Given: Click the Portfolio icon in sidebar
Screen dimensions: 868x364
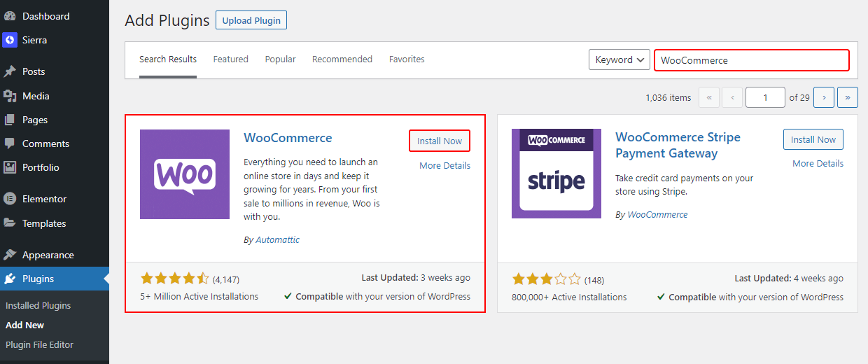Looking at the screenshot, I should (x=10, y=167).
